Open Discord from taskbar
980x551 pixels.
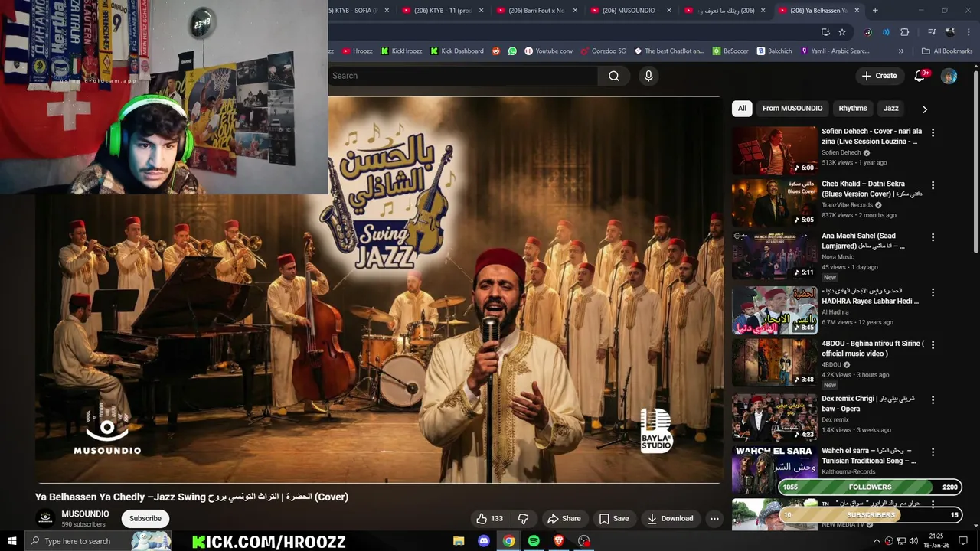(484, 541)
